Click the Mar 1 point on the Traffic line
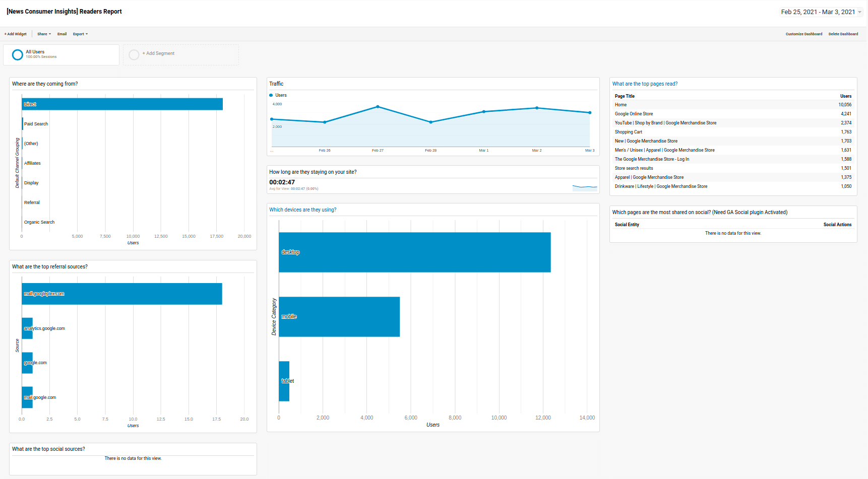This screenshot has height=479, width=868. click(484, 112)
